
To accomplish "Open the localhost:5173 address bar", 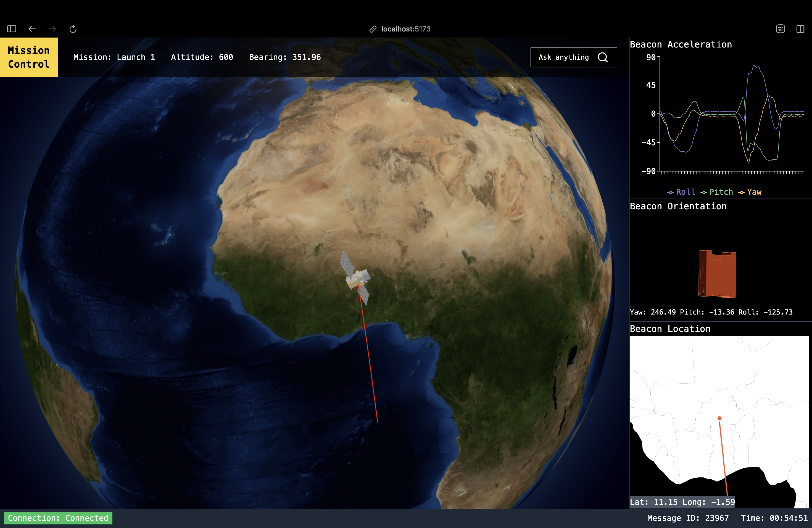I will tap(406, 29).
